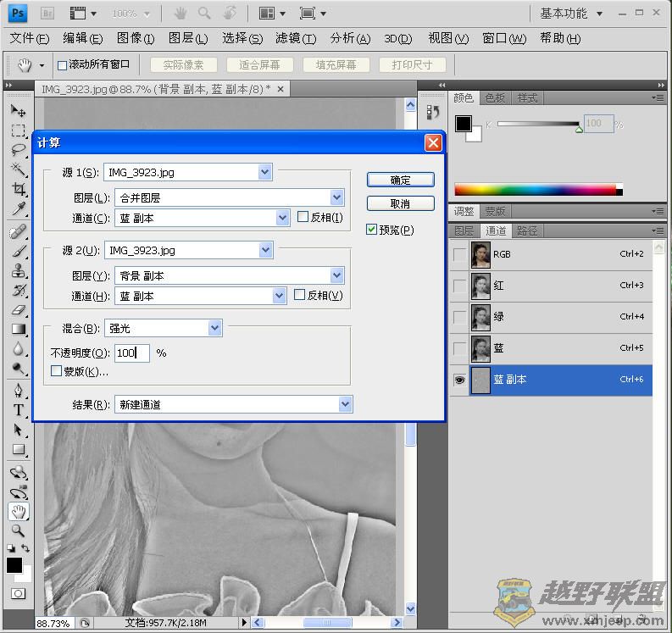
Task: Enable 反相(I) checkbox for source 1
Action: tap(303, 218)
